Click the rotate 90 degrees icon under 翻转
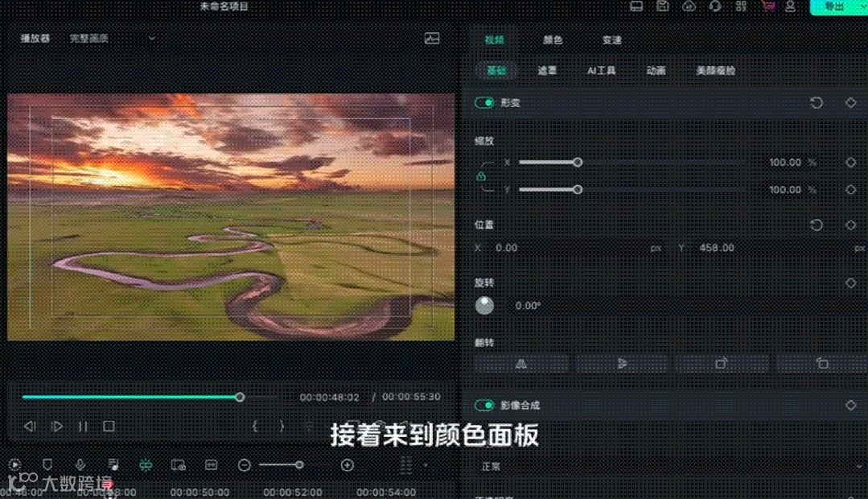The height and width of the screenshot is (499, 868). point(722,364)
